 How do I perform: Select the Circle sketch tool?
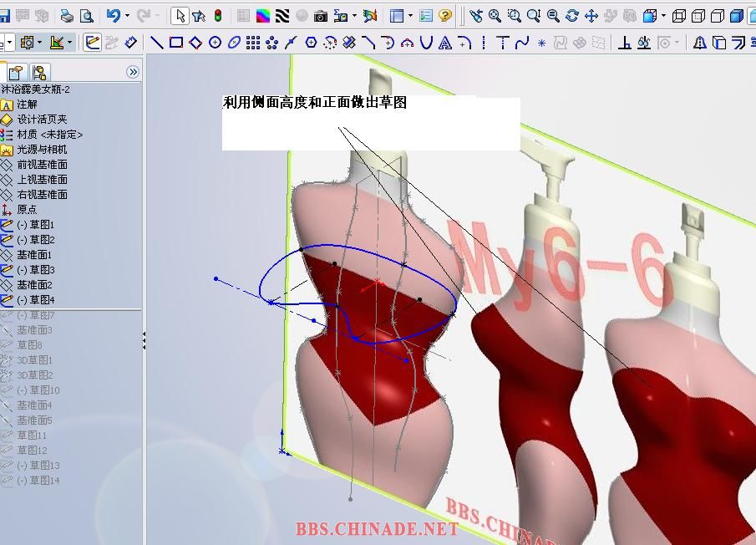pos(215,43)
